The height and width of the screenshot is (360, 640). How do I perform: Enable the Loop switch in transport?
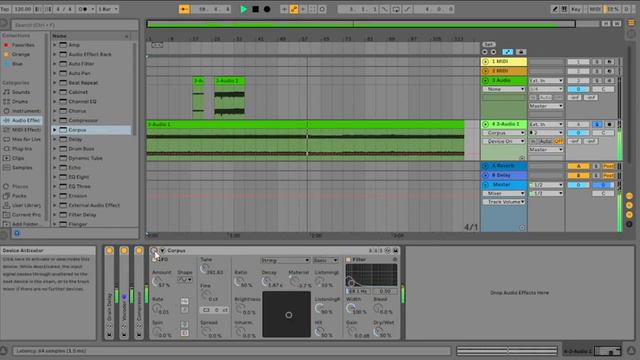(396, 9)
